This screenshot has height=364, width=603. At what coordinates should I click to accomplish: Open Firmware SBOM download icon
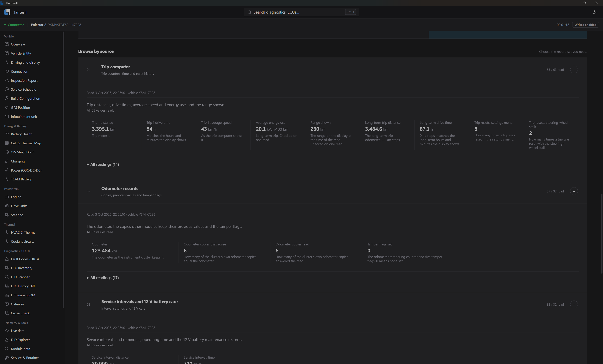(7, 295)
